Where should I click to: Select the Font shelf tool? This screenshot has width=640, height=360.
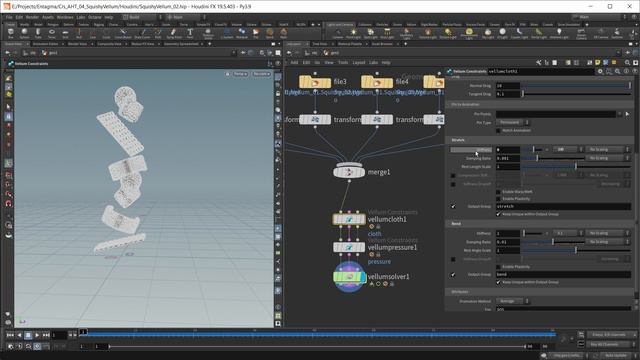[x=190, y=33]
